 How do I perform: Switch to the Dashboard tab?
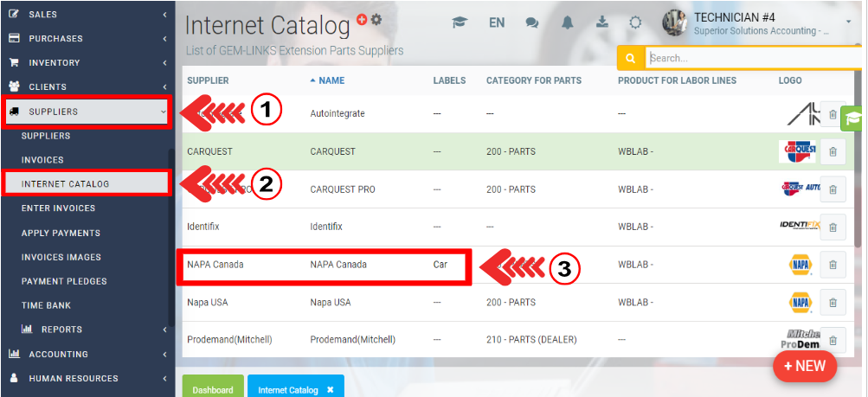213,389
